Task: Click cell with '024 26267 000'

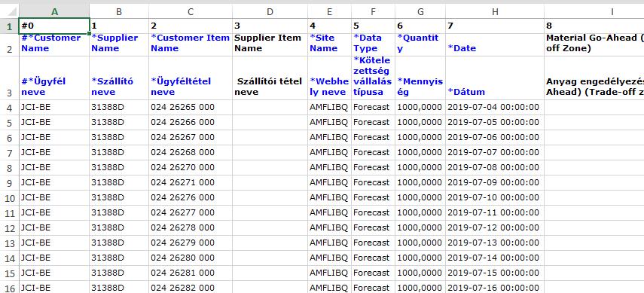Action: tap(191, 137)
